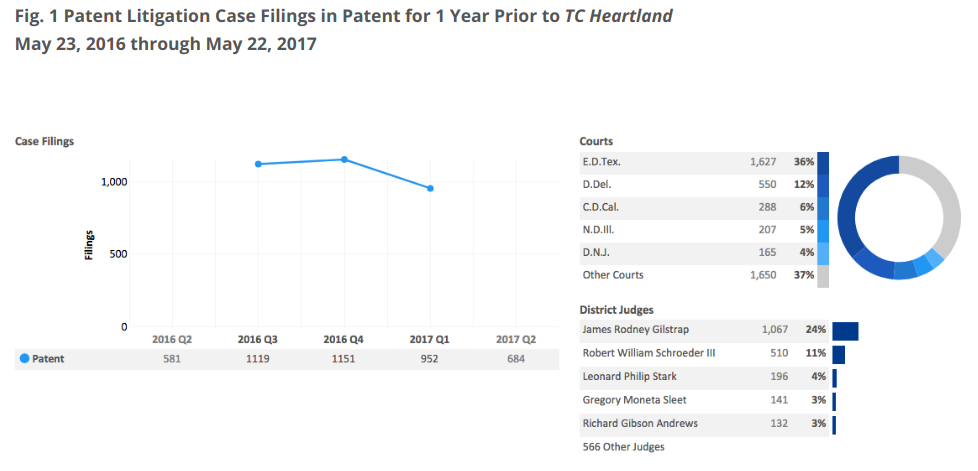Select the 2016 Q4 peak data point

coord(344,159)
